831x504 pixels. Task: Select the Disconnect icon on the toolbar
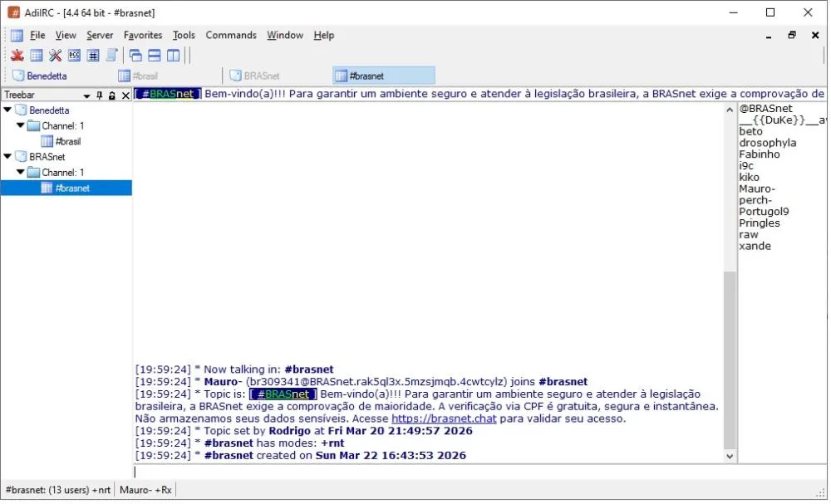16,56
